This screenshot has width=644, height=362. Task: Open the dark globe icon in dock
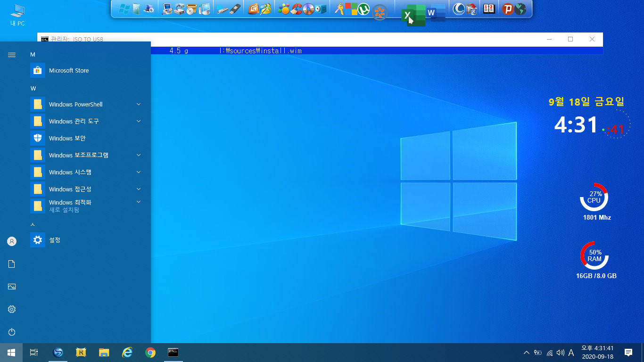[520, 9]
